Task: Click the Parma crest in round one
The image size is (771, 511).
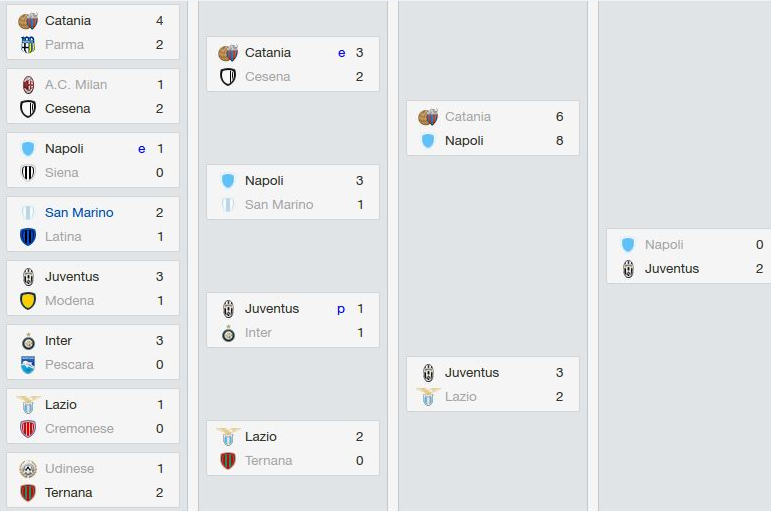Action: [28, 45]
